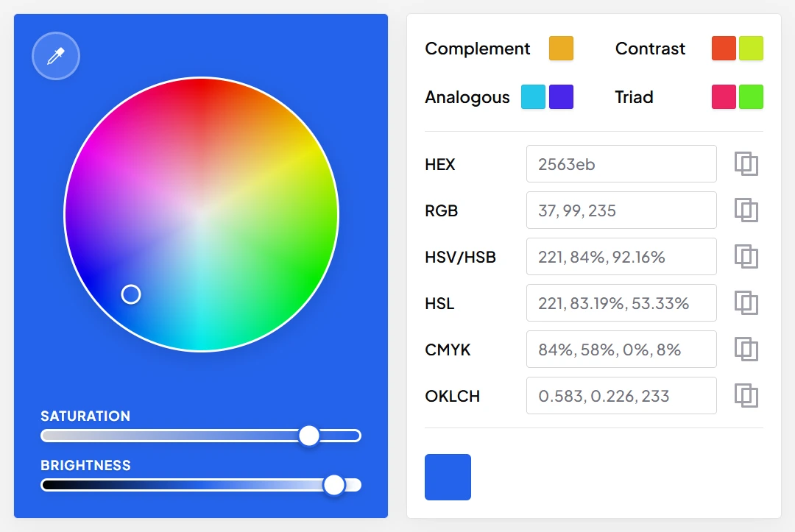Choose the cyan Analogous swatch
Image resolution: width=795 pixels, height=532 pixels.
click(x=533, y=97)
